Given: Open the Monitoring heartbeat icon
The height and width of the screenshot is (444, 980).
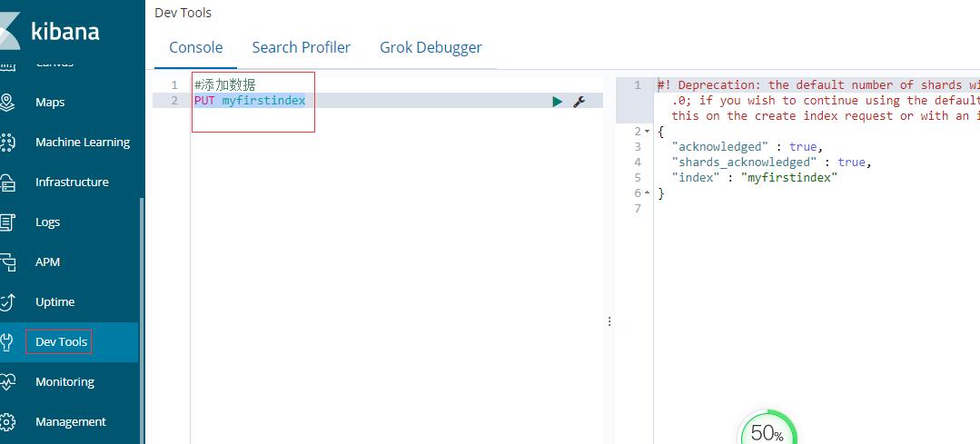Looking at the screenshot, I should [x=6, y=382].
